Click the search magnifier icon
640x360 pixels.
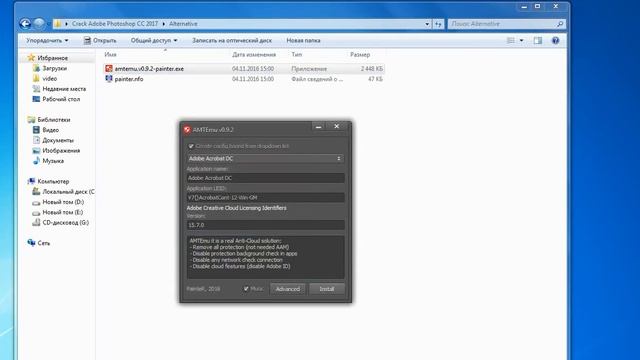pos(560,24)
